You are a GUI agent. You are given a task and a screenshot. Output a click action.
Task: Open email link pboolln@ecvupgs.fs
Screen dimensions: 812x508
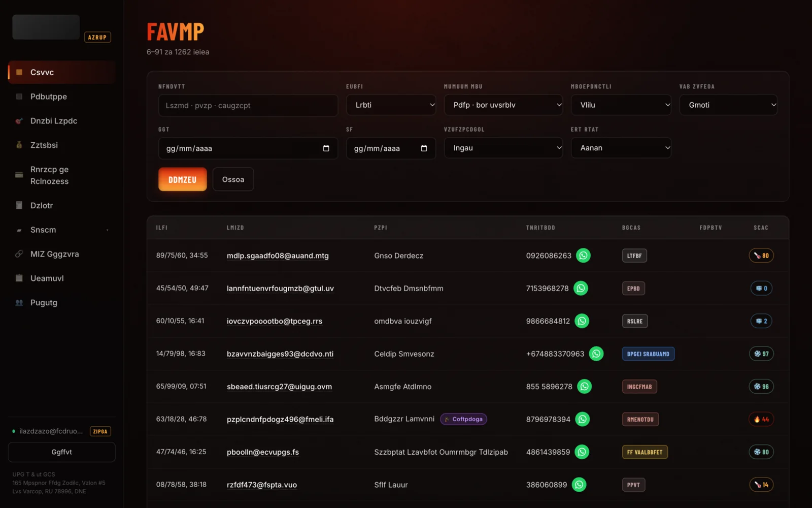pos(263,452)
